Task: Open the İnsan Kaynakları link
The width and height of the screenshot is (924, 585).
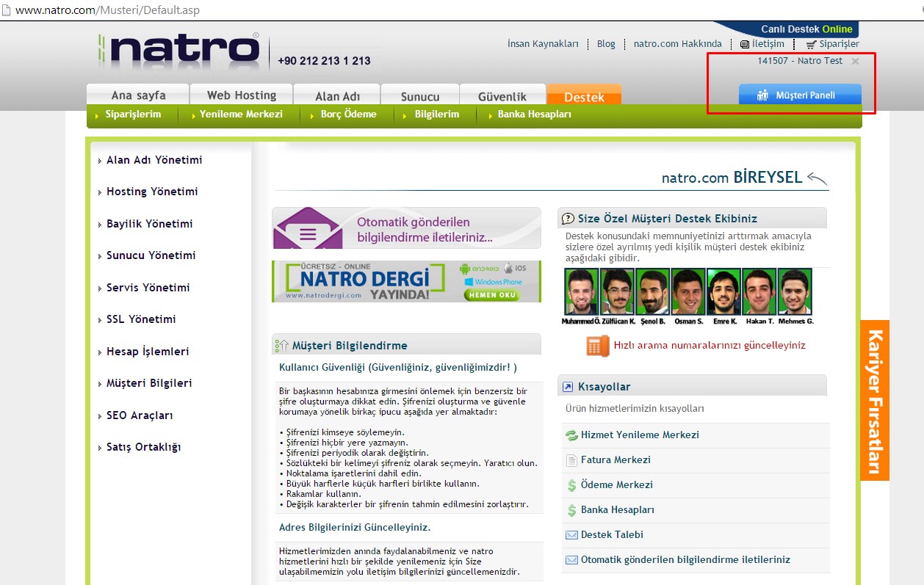Action: 543,44
